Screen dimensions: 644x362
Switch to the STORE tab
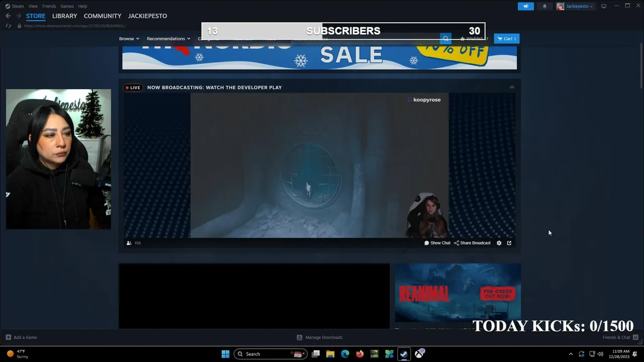coord(36,16)
